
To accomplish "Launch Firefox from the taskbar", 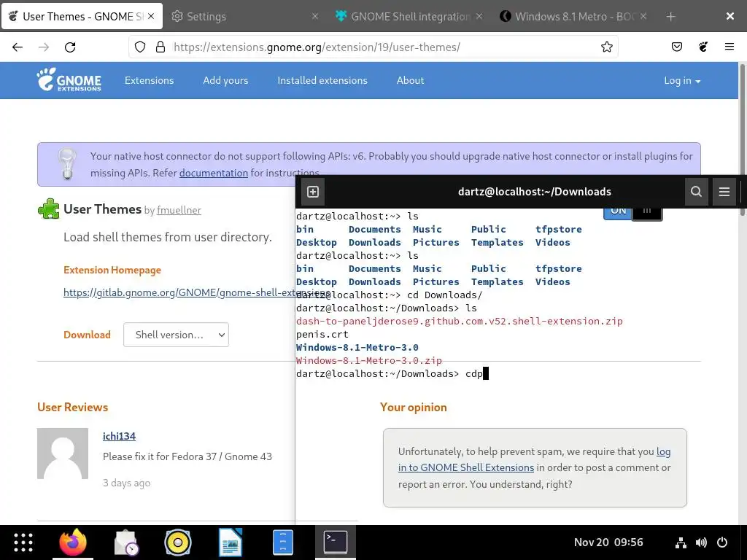I will [x=73, y=542].
